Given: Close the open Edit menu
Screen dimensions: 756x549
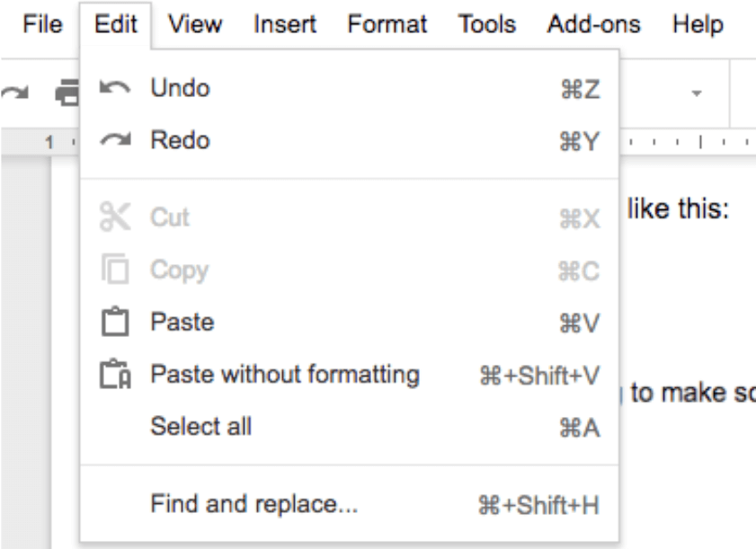Looking at the screenshot, I should pyautogui.click(x=116, y=24).
